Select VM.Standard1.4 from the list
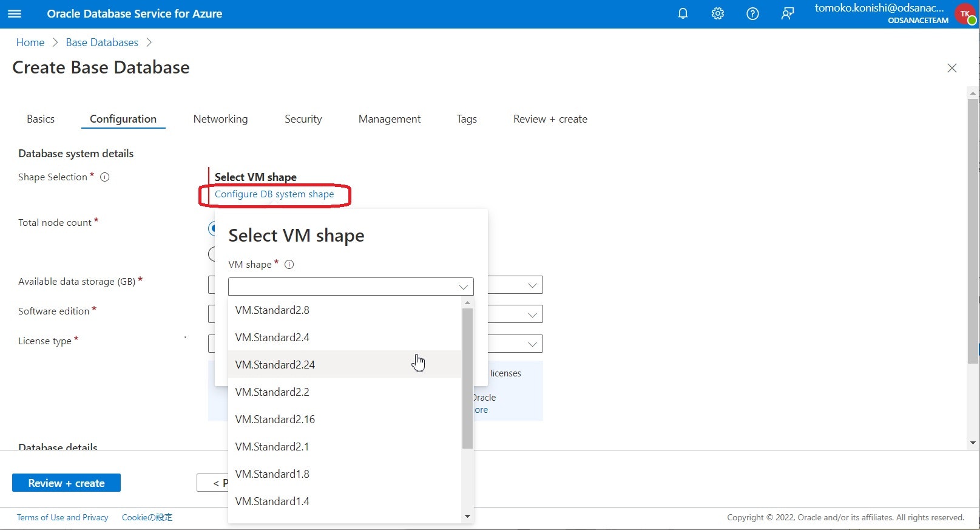Screen dimensions: 980x530 (345, 501)
